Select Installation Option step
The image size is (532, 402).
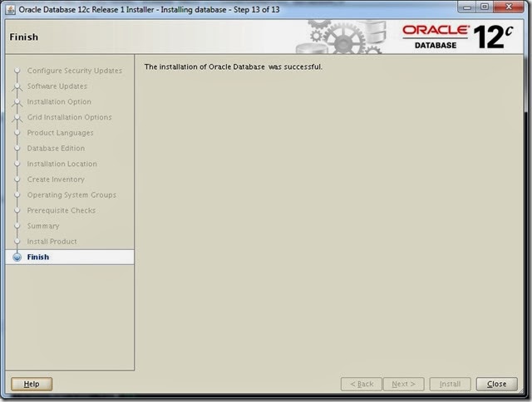click(59, 101)
